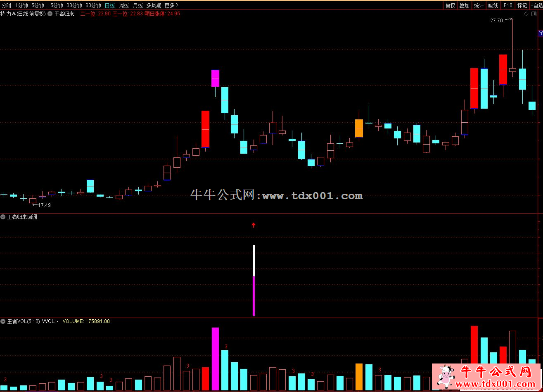Switch to 周线 weekly chart
Image resolution: width=543 pixels, height=392 pixels.
[124, 5]
